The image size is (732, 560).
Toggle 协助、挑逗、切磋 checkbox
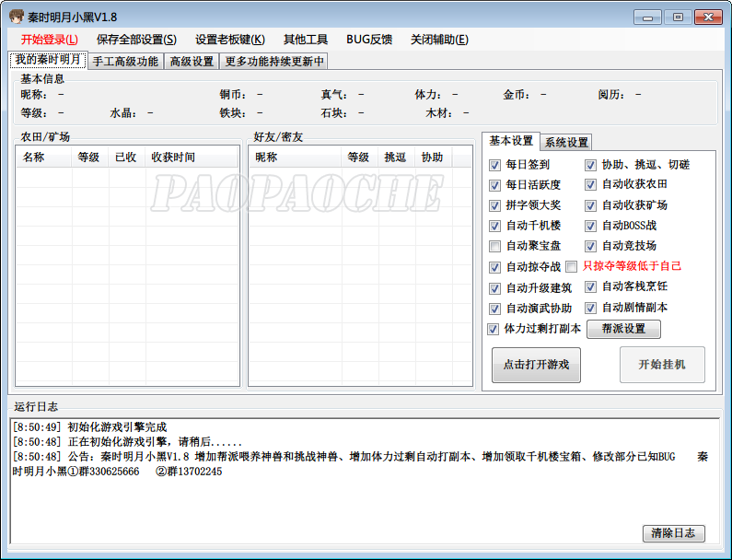pyautogui.click(x=590, y=165)
